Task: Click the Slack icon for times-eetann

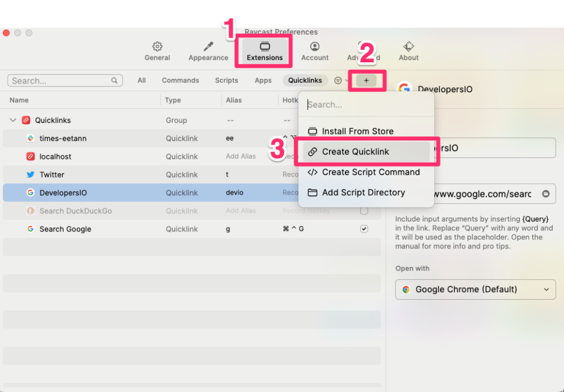Action: (x=31, y=138)
